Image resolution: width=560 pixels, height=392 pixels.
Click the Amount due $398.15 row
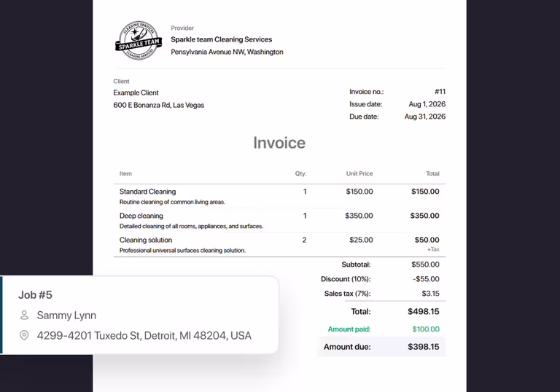(x=381, y=347)
